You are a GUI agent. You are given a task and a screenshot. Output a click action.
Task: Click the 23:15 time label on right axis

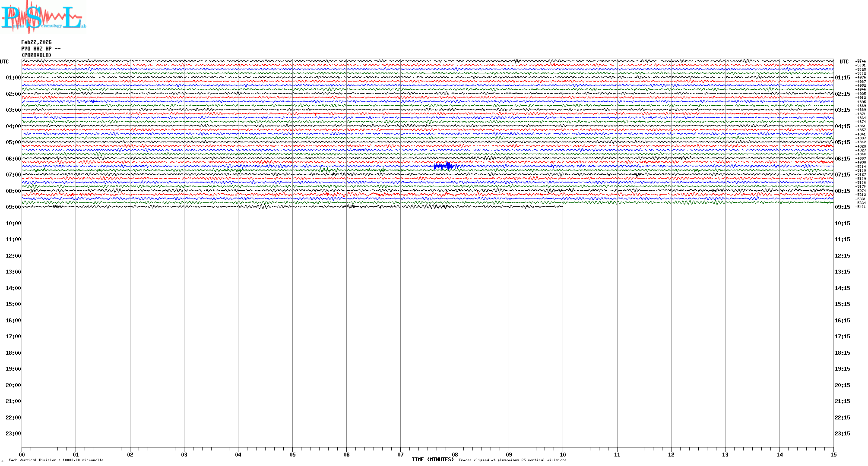[x=842, y=434]
